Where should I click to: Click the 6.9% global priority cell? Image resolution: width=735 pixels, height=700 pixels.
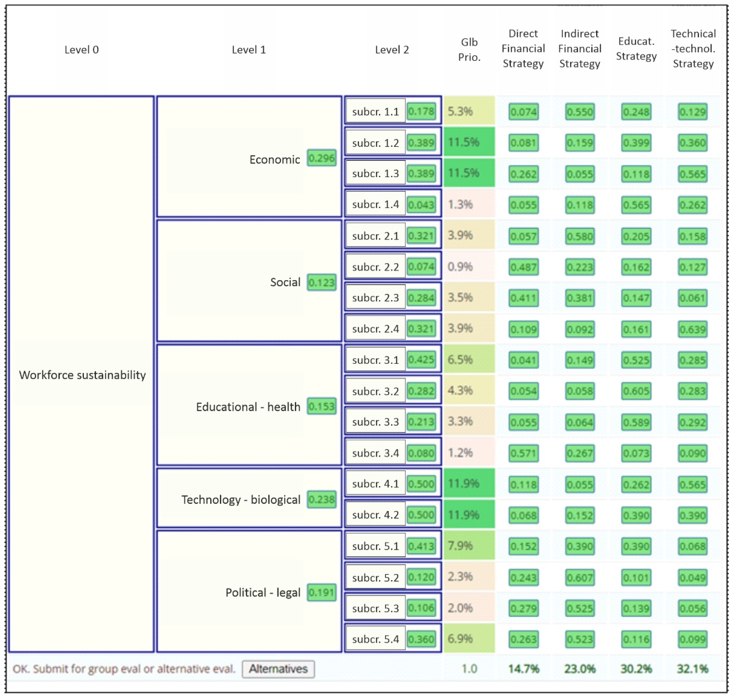coord(469,639)
